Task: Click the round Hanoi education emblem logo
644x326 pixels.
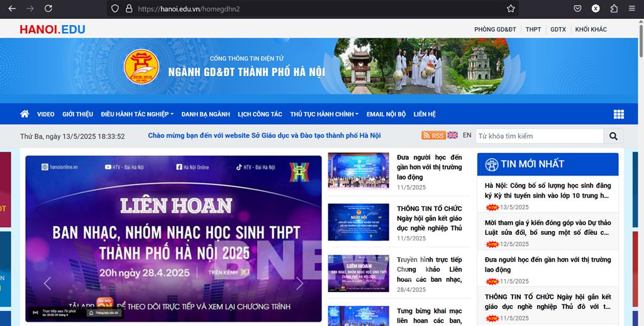Action: (x=142, y=67)
